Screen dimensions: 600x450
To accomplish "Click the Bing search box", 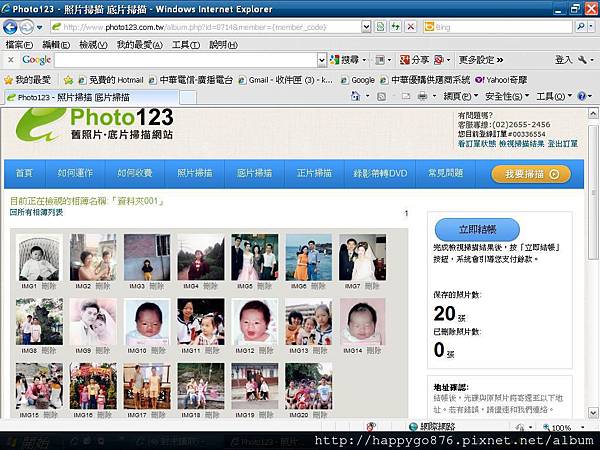I will (497, 27).
